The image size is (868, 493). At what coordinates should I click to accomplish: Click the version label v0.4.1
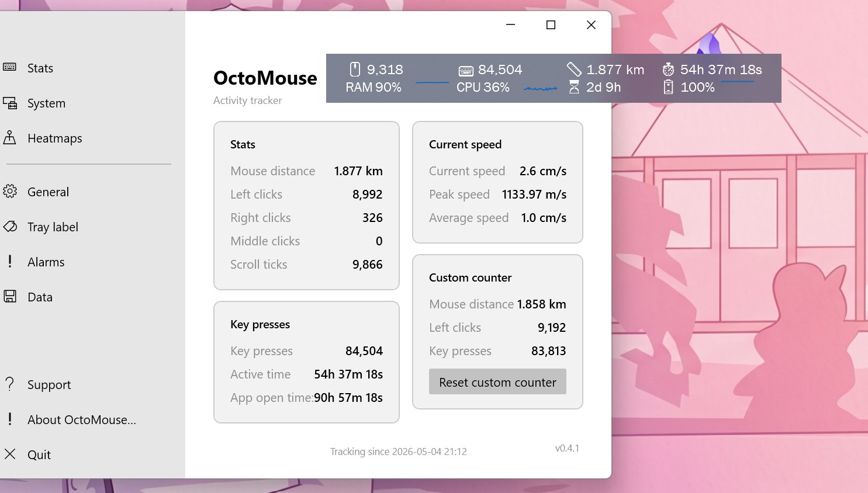pos(567,448)
